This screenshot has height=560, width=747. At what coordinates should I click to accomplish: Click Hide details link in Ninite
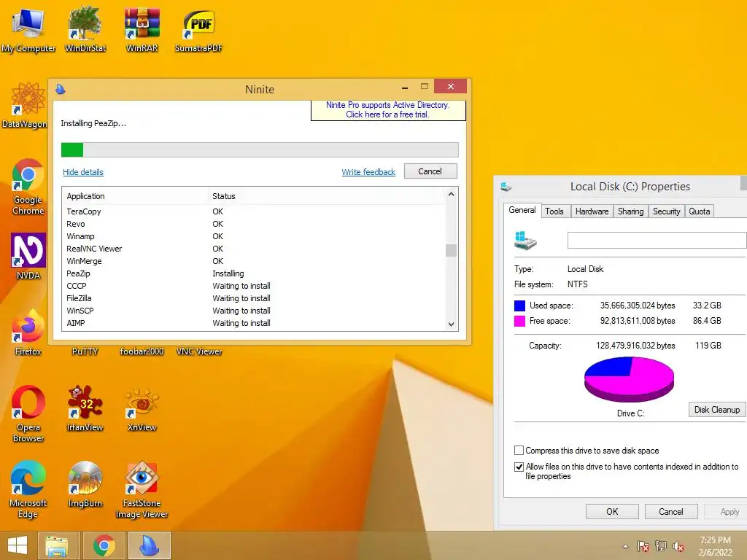coord(83,172)
